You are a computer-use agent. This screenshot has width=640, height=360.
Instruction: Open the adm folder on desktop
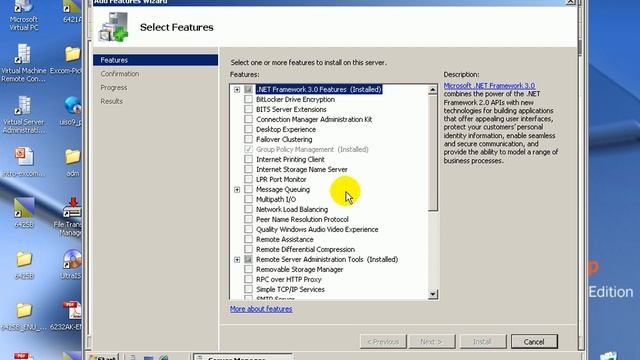73,162
